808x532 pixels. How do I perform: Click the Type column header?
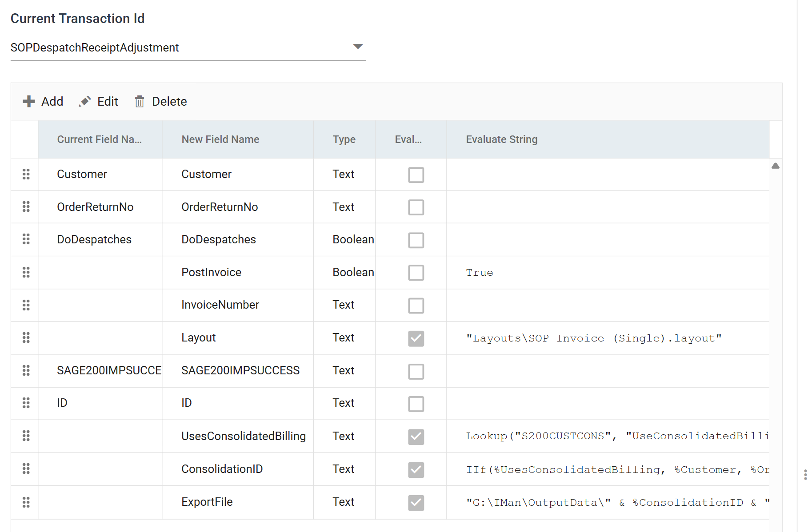click(344, 139)
